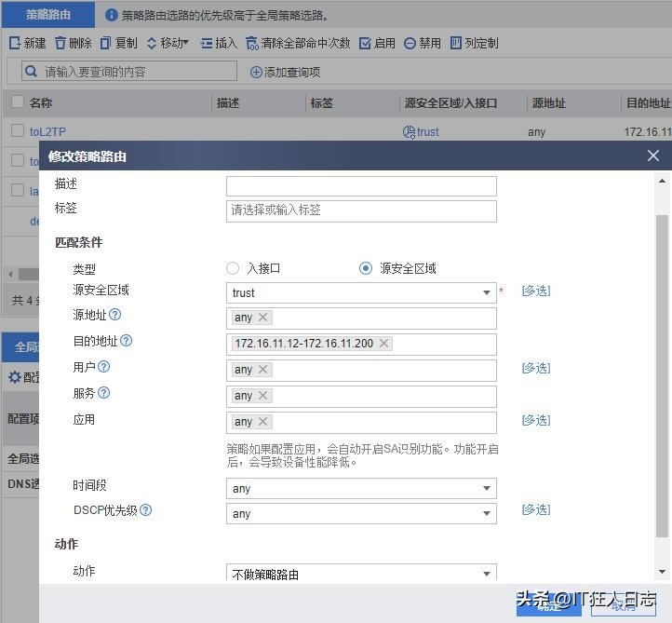672x623 pixels.
Task: Check the second policy row checkbox
Action: [17, 160]
